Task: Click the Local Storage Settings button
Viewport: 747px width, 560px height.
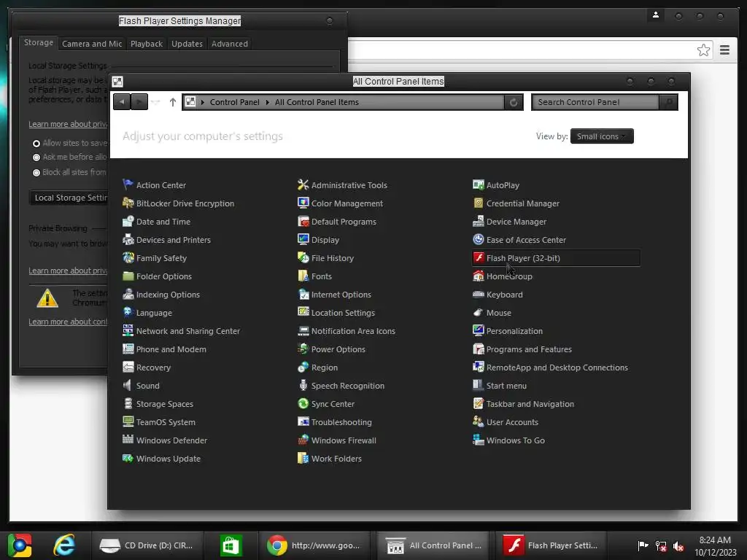Action: coord(69,198)
